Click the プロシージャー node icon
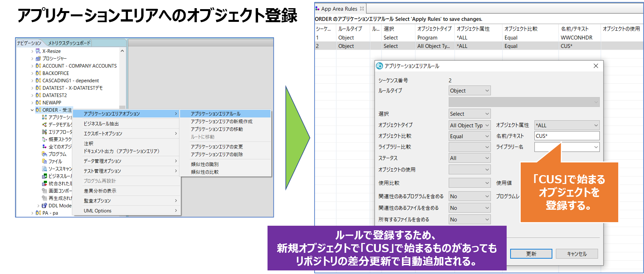 [x=38, y=58]
